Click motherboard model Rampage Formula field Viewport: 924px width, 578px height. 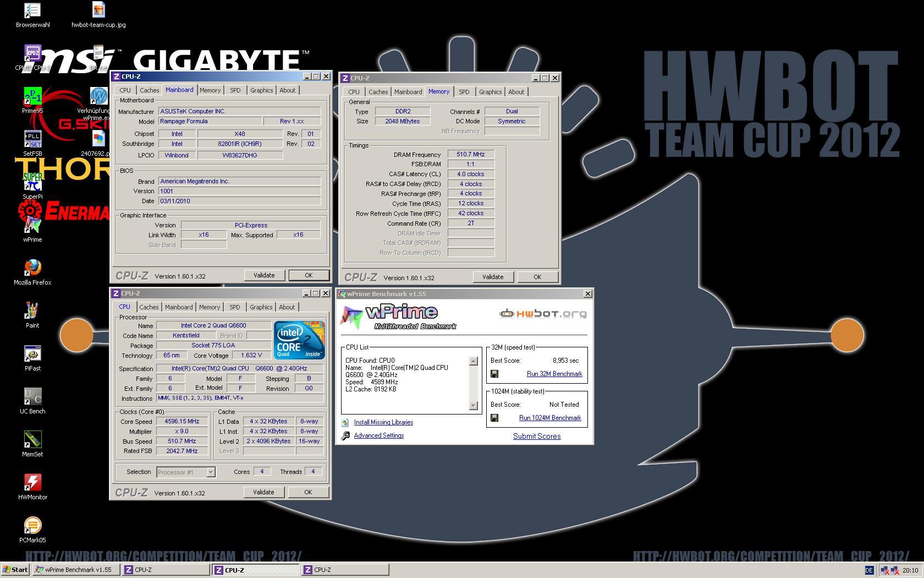210,121
